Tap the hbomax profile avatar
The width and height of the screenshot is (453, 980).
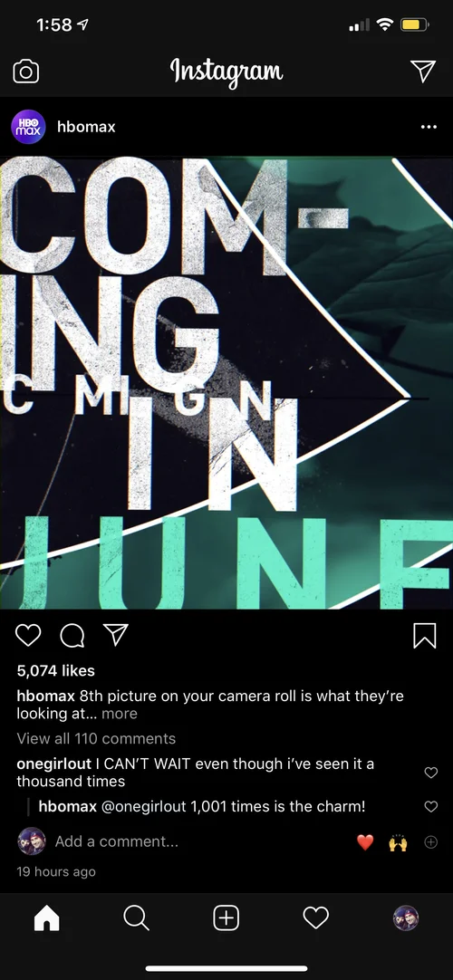28,127
